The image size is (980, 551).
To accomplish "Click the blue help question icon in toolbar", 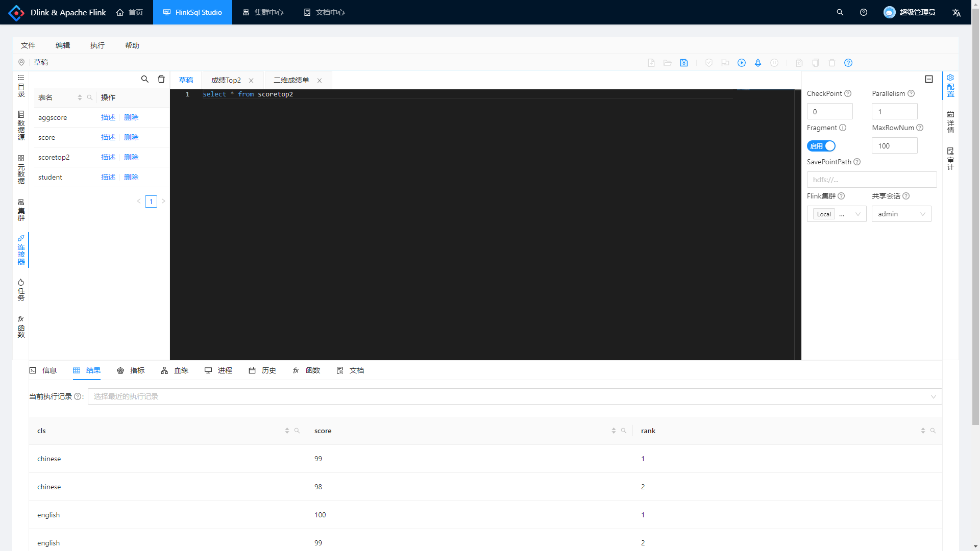I will click(848, 63).
